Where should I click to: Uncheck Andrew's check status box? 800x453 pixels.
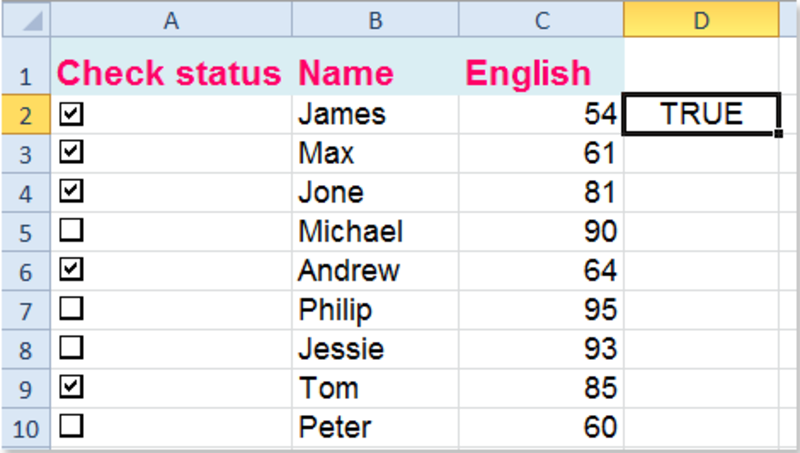click(x=71, y=269)
